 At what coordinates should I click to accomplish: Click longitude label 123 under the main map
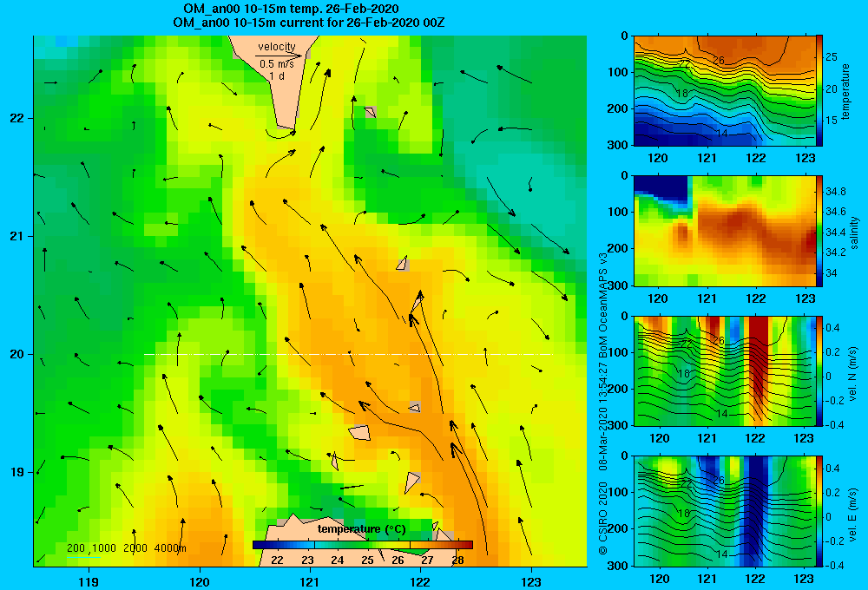click(531, 581)
